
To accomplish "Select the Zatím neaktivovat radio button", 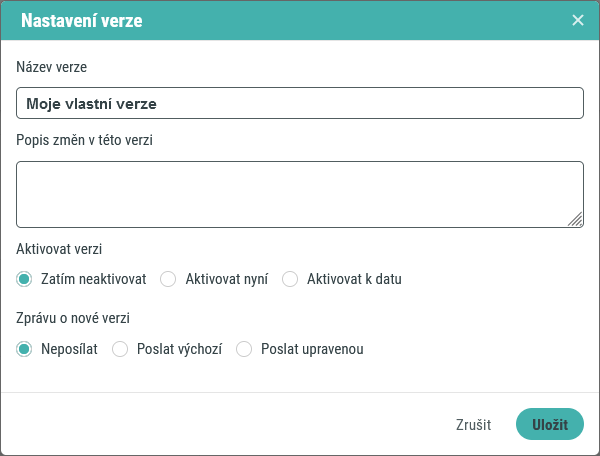I will pyautogui.click(x=25, y=279).
